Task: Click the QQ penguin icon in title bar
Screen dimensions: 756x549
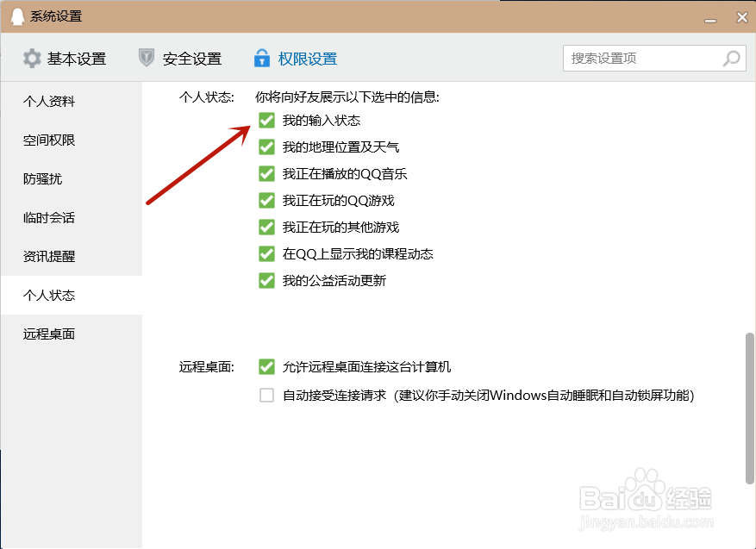Action: [17, 17]
